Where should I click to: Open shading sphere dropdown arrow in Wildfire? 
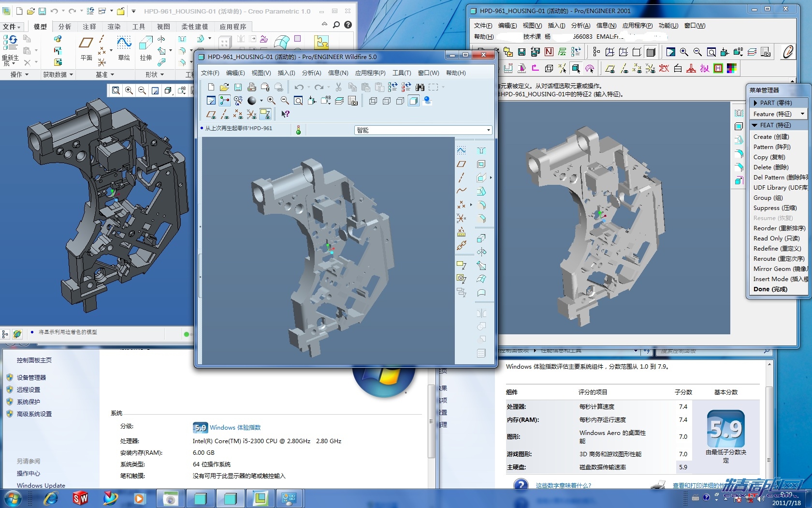pyautogui.click(x=261, y=101)
